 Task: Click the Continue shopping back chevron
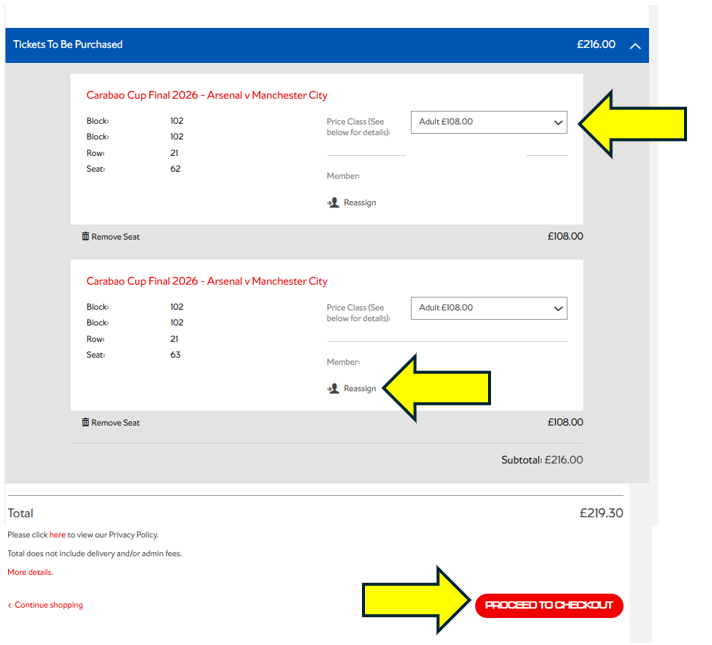point(10,605)
